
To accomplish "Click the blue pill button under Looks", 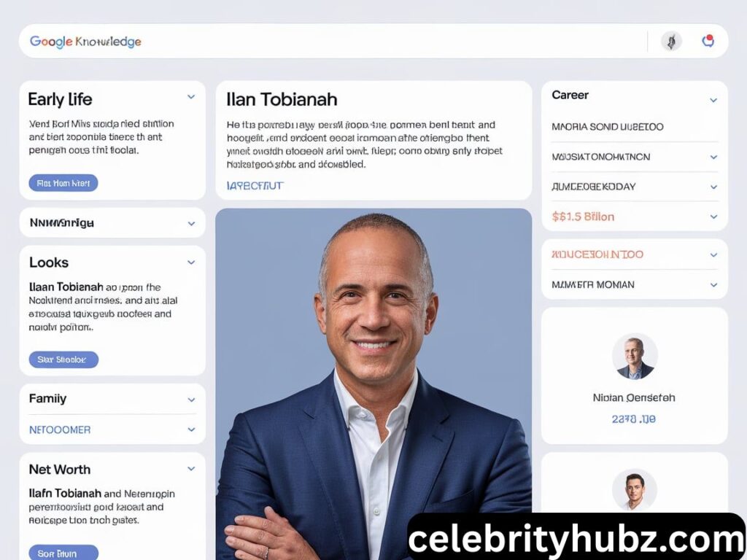I will [x=63, y=359].
